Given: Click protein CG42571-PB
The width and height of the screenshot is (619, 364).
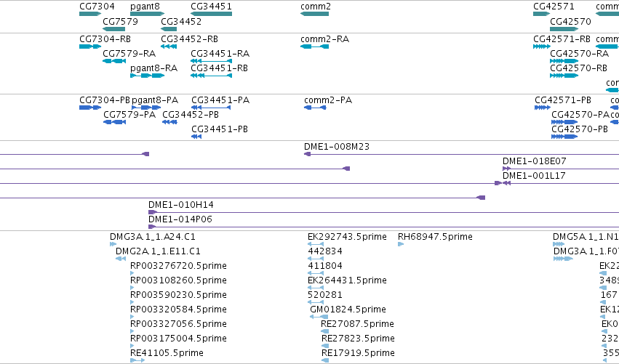Looking at the screenshot, I should [563, 100].
